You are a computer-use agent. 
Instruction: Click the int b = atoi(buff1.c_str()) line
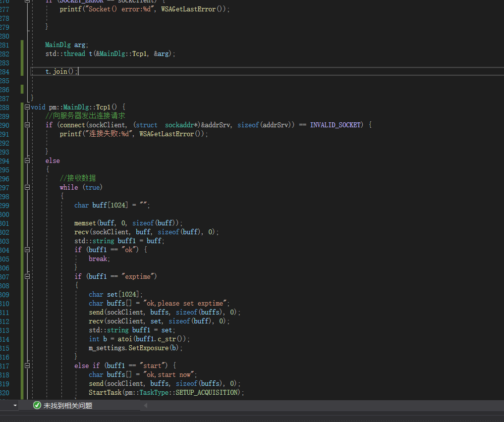click(x=139, y=339)
